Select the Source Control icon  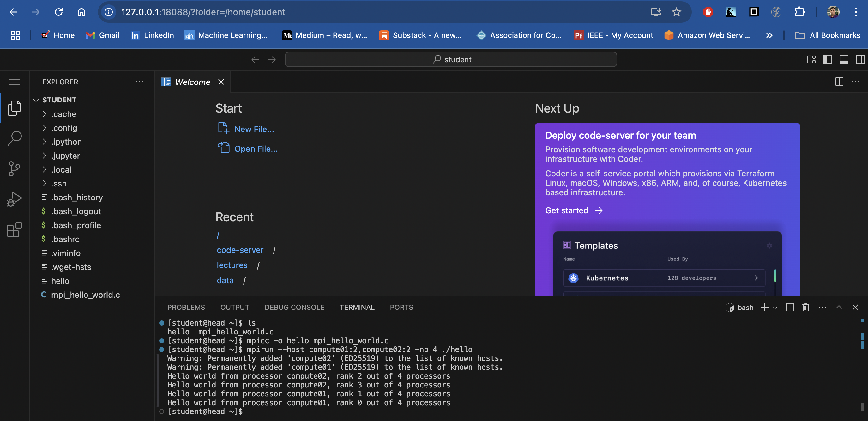click(x=14, y=168)
